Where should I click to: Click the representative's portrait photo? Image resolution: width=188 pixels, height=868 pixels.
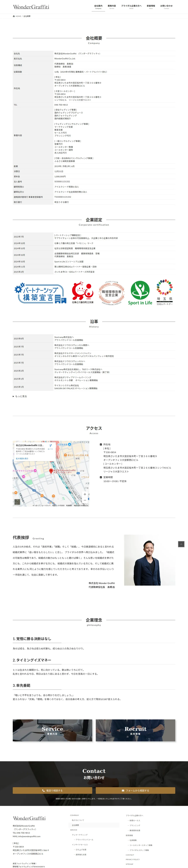150,560
